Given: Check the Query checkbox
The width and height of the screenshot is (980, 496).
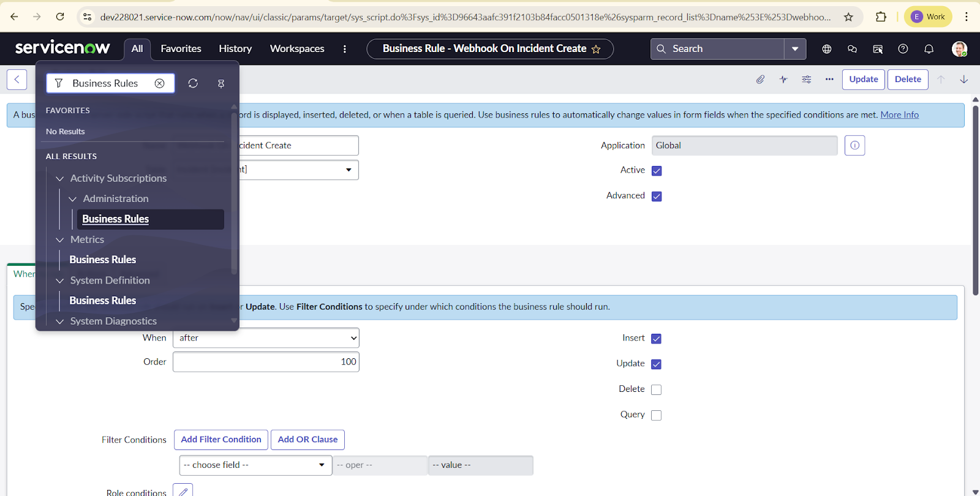Looking at the screenshot, I should 656,415.
